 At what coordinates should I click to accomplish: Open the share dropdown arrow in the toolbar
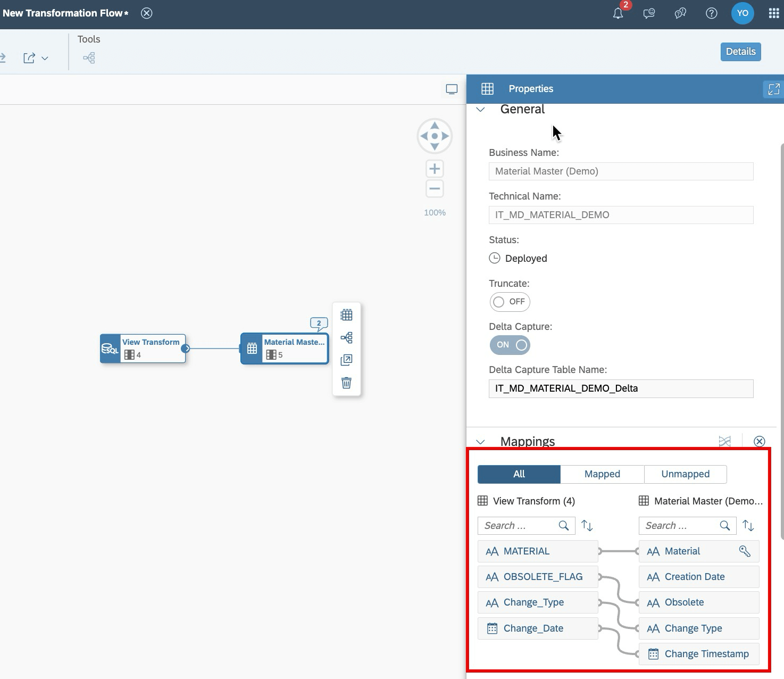click(45, 58)
